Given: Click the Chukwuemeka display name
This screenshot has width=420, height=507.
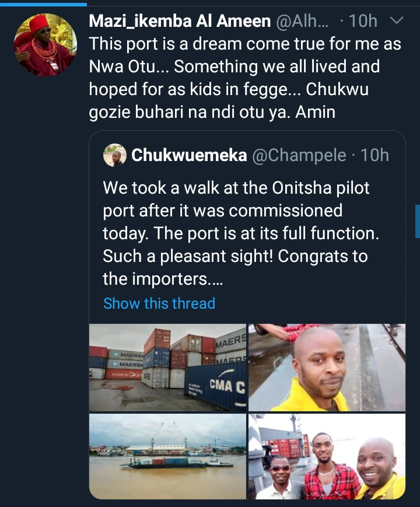Looking at the screenshot, I should pos(189,155).
